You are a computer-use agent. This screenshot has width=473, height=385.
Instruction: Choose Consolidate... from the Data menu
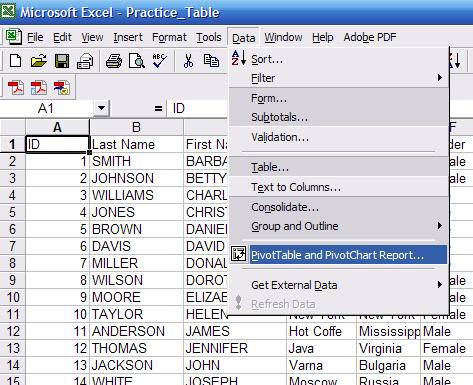338,207
